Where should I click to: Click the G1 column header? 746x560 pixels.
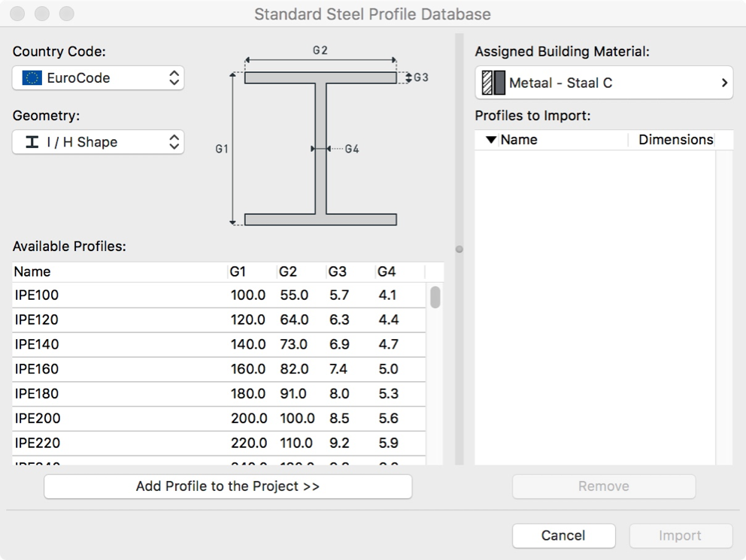point(252,272)
